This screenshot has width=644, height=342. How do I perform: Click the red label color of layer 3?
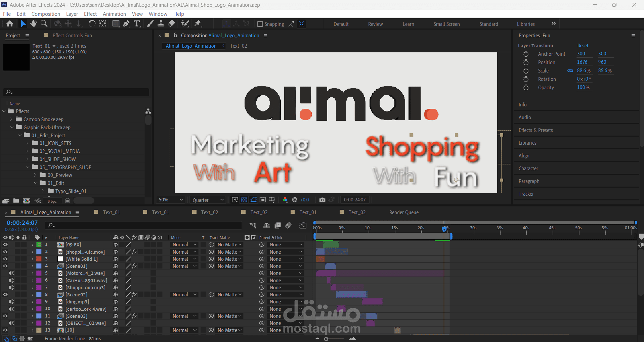coord(39,259)
